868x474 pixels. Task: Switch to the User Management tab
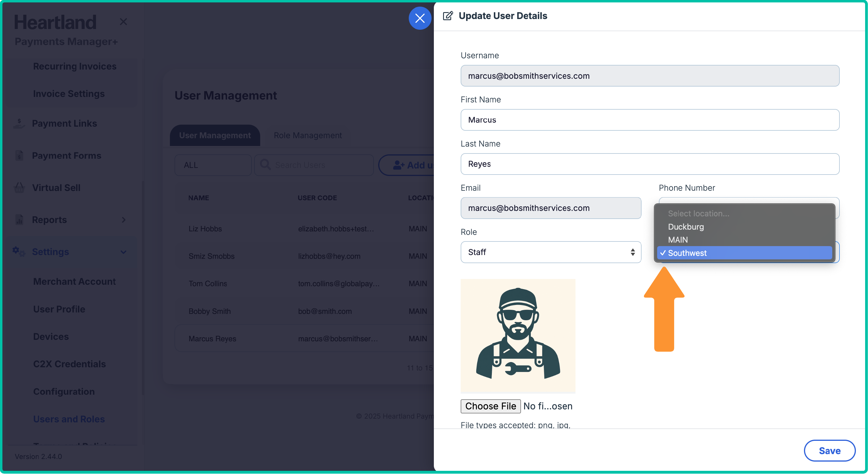tap(215, 135)
